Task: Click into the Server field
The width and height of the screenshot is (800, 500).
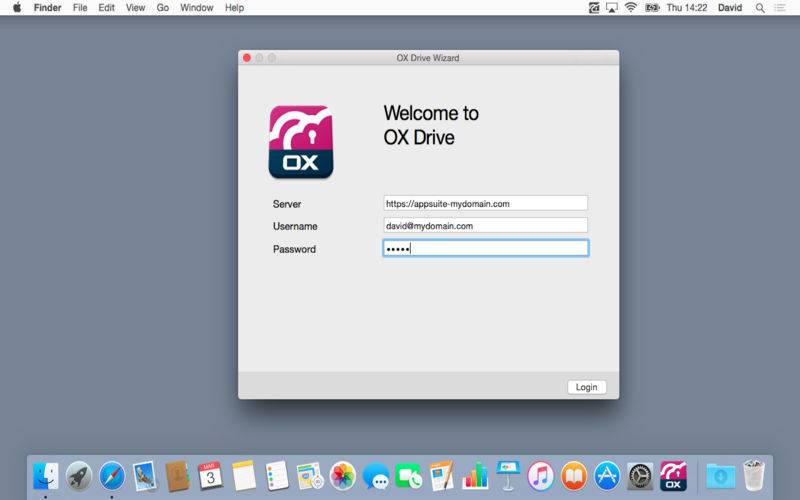Action: 485,203
